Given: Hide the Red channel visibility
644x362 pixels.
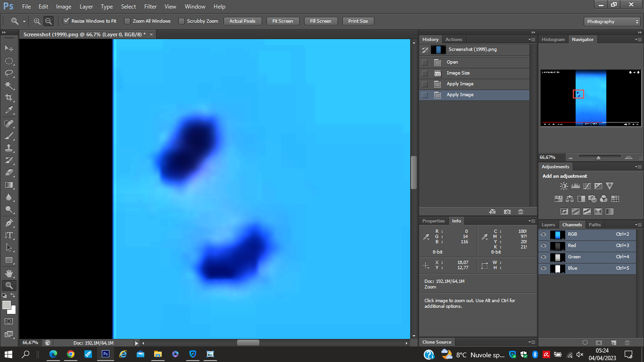Looking at the screenshot, I should pyautogui.click(x=544, y=246).
